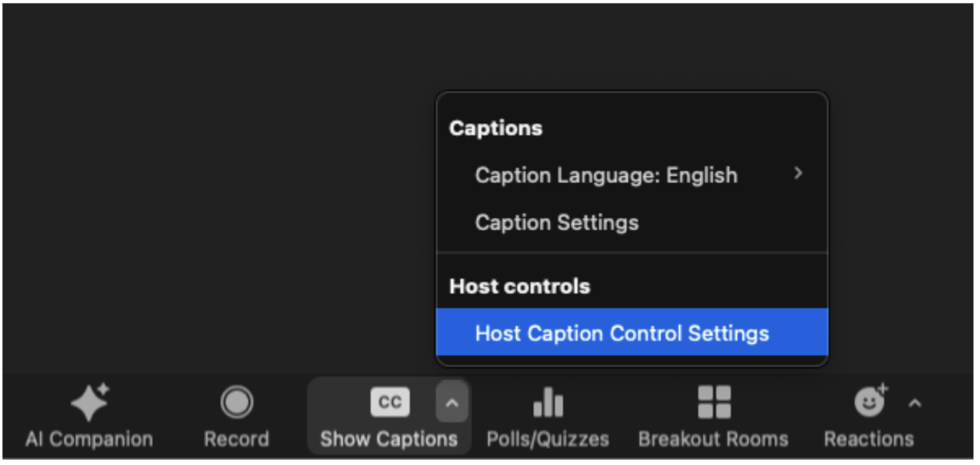Click the Host controls section header
Viewport: 980px width, 465px height.
point(519,286)
